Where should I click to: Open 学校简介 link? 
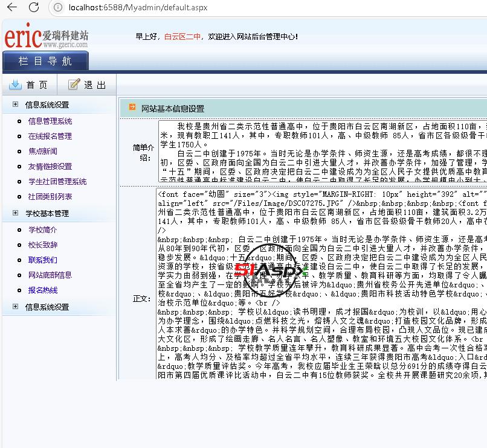[43, 230]
